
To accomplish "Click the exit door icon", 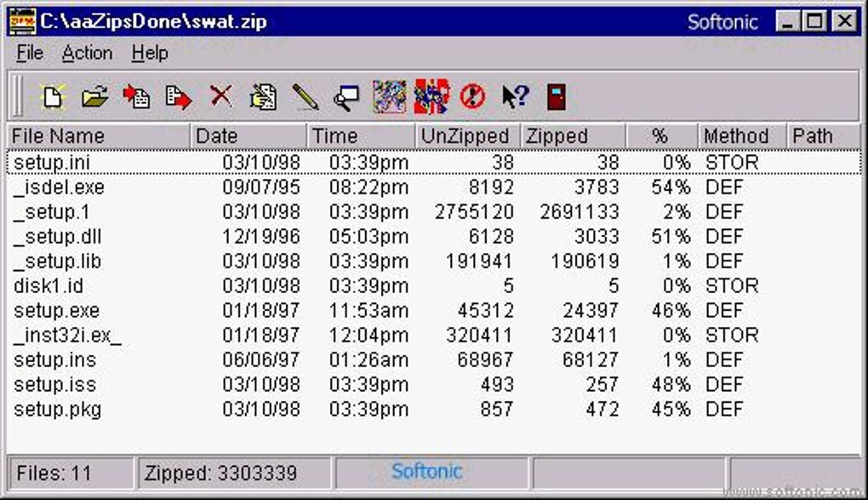I will [555, 96].
